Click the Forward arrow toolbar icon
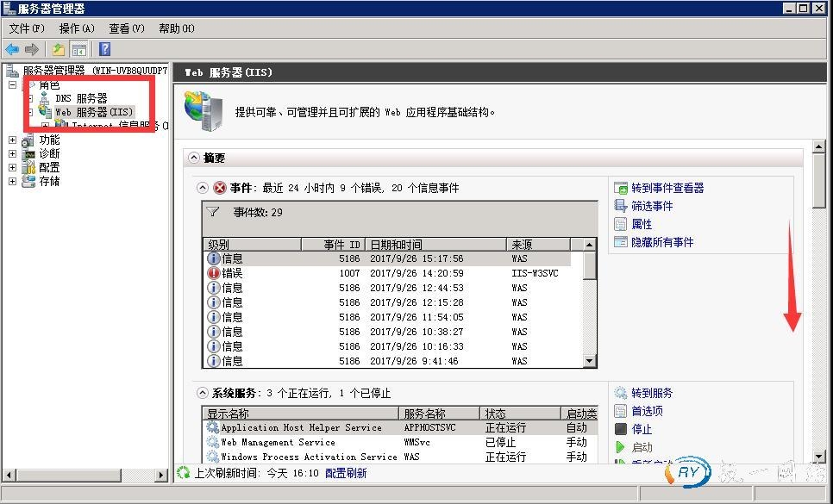The image size is (833, 504). tap(32, 50)
